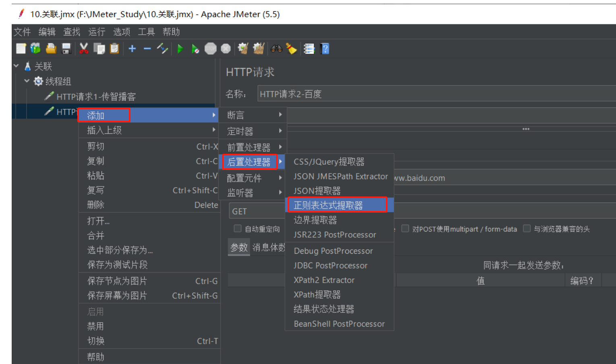The width and height of the screenshot is (616, 364).
Task: Check 与浏览器兼容的头 option
Action: pyautogui.click(x=527, y=229)
